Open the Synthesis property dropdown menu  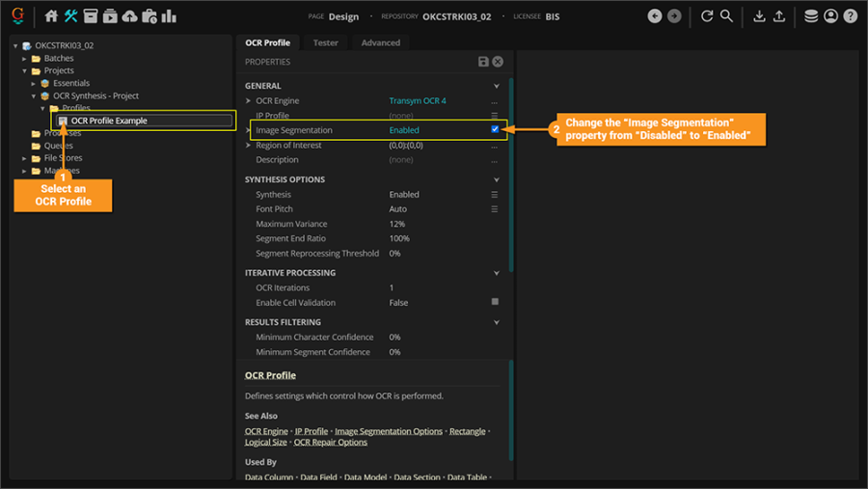[x=495, y=195]
